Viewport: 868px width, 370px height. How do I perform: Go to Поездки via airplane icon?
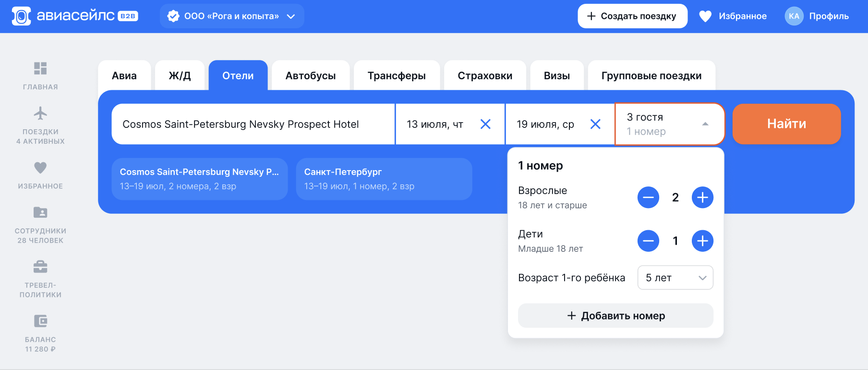(x=40, y=113)
